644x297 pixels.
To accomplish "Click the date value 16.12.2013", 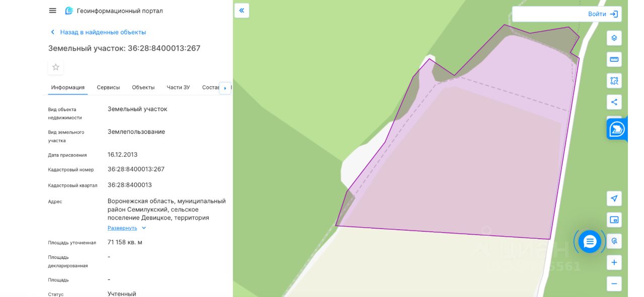I will point(122,155).
